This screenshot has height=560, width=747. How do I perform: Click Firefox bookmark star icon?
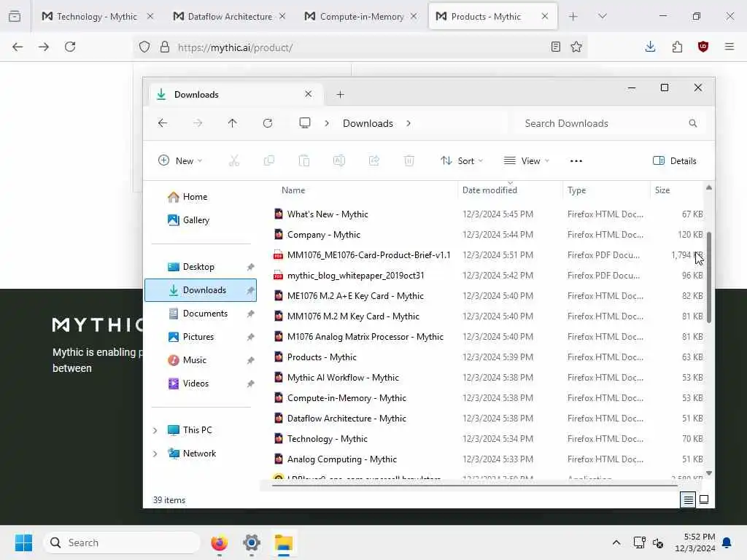[576, 47]
